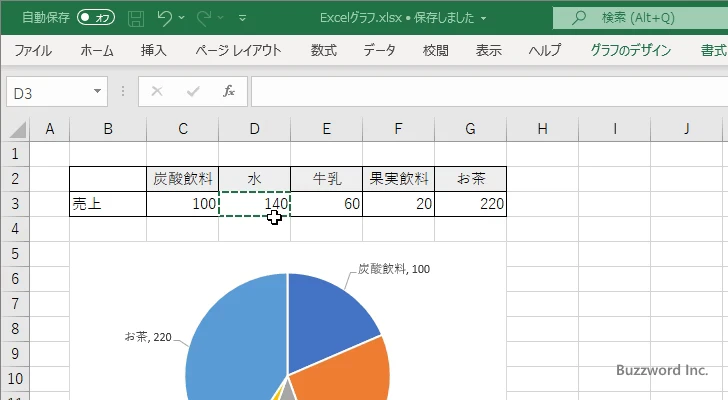Click cell with value 220
Screen dimensions: 728x400
pos(470,204)
